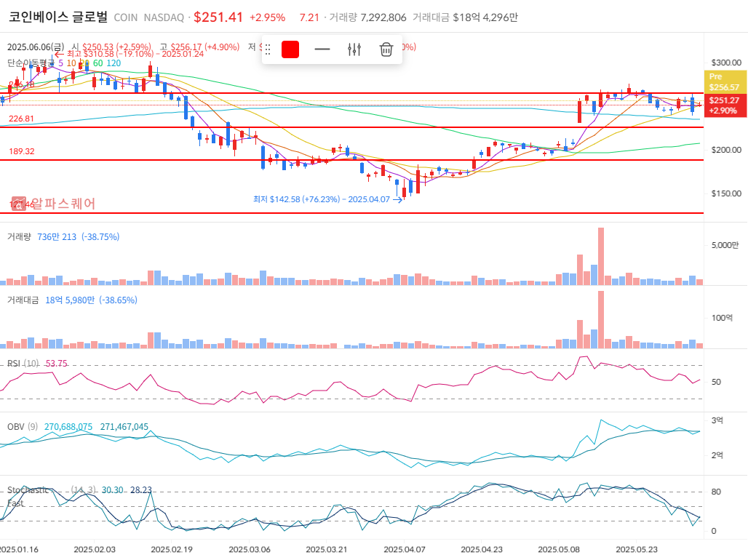Viewport: 748px width, 560px height.
Task: Click the yellow Pre $256.57 price tag
Action: pyautogui.click(x=725, y=82)
